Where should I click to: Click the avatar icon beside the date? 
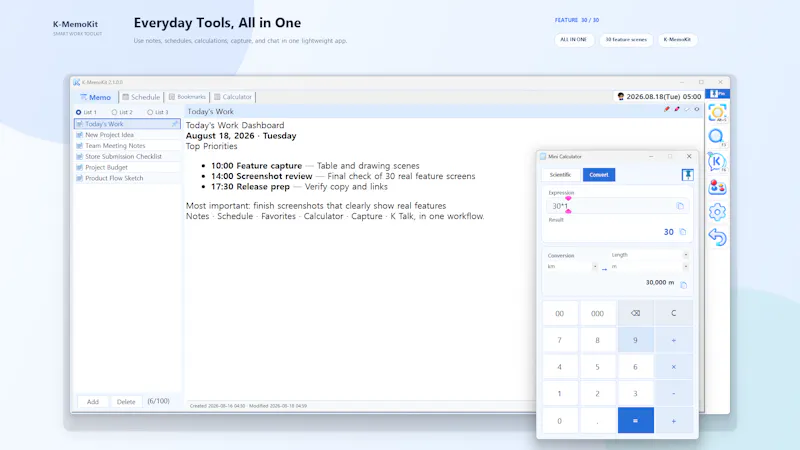pos(620,96)
